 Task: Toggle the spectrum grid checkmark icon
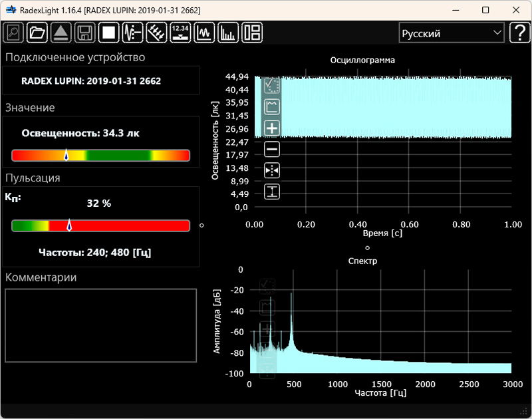tap(267, 287)
